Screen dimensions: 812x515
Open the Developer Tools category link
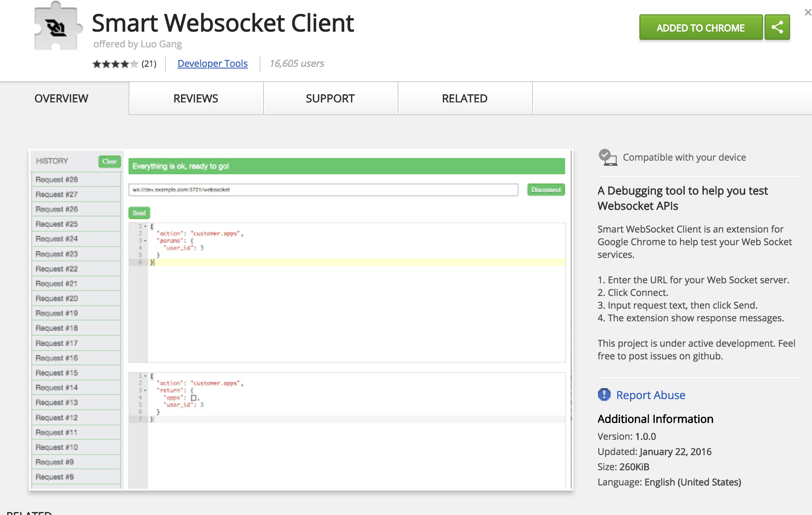coord(212,63)
